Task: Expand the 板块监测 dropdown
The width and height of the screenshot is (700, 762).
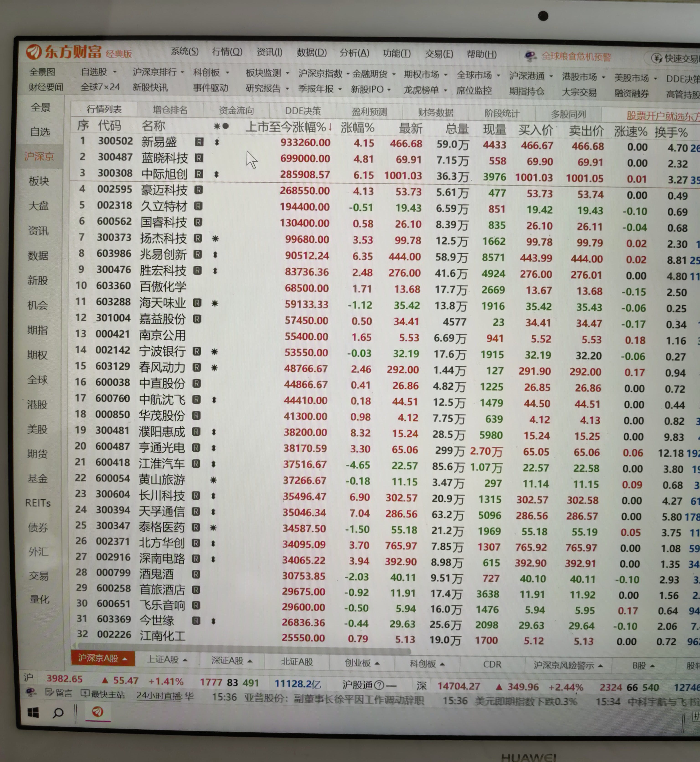Action: point(288,73)
